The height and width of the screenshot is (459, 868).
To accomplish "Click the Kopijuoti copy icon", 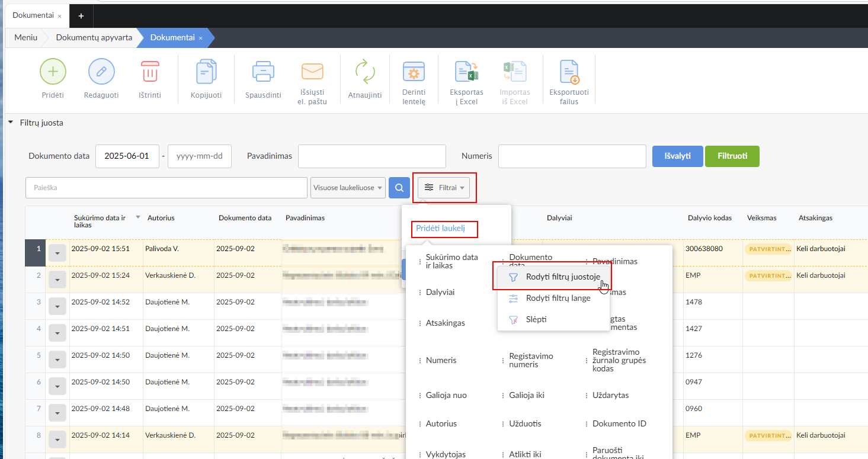I will click(x=206, y=72).
